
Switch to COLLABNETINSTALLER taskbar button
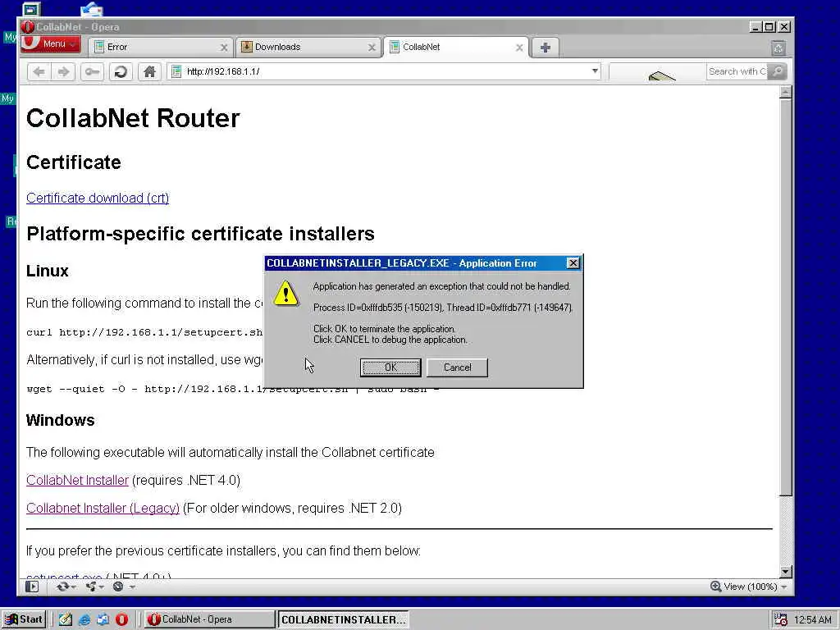(343, 619)
